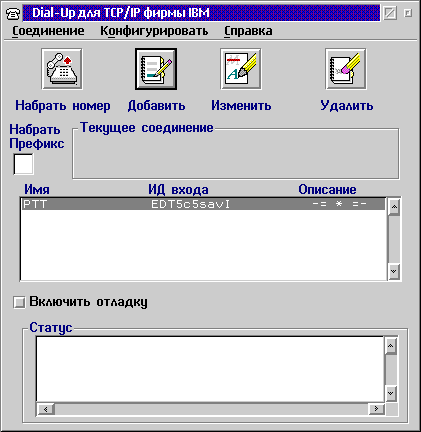
Task: Click right arrow of Статус horizontal scrollbar
Action: pos(376,409)
